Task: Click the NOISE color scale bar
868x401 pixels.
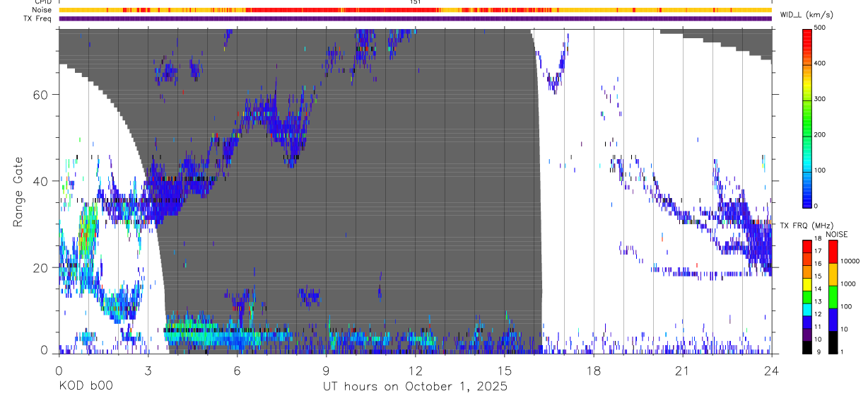Action: click(x=833, y=296)
